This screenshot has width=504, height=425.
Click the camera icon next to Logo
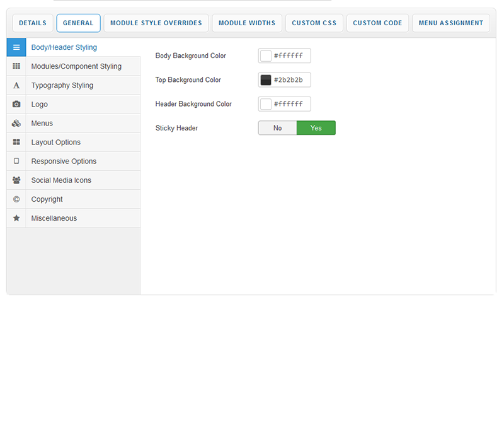(x=16, y=104)
